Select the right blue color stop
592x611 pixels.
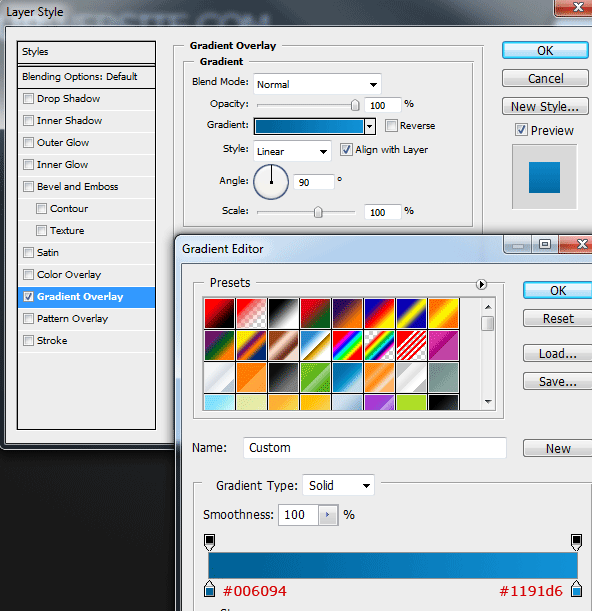(576, 589)
